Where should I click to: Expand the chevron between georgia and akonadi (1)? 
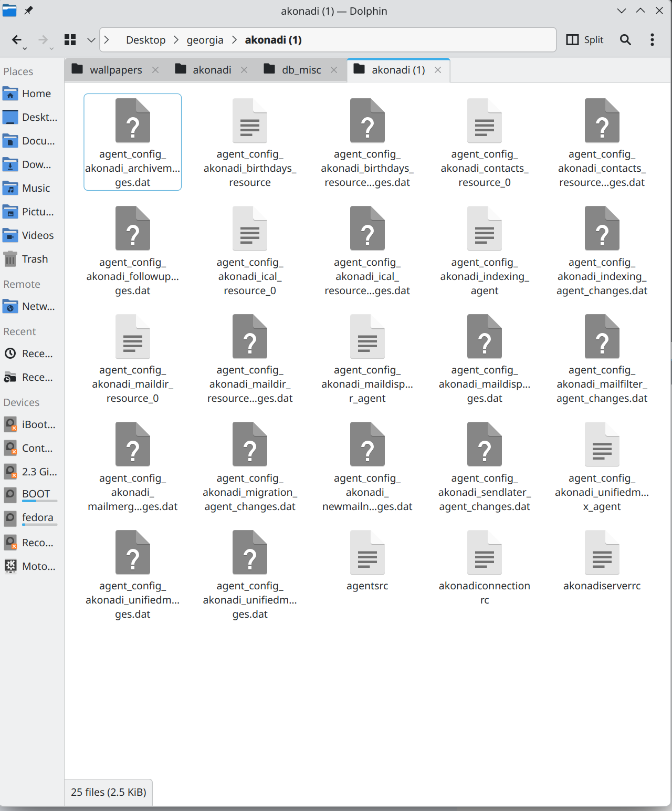pyautogui.click(x=234, y=40)
